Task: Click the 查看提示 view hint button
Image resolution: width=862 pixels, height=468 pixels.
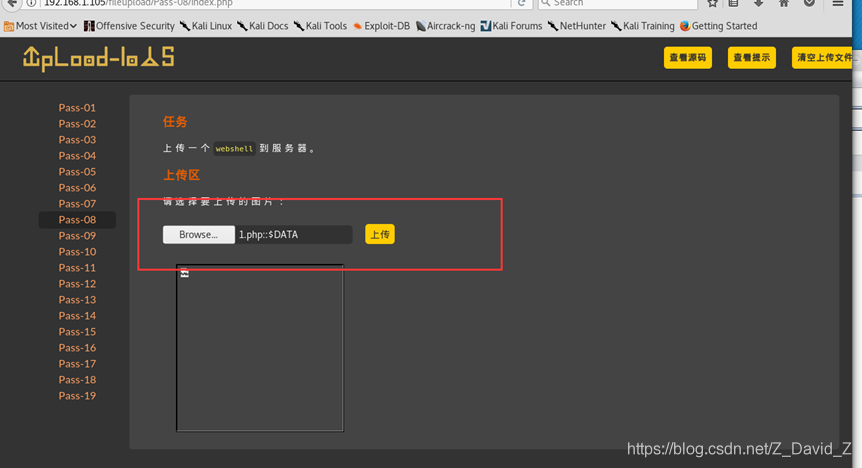Action: coord(752,58)
